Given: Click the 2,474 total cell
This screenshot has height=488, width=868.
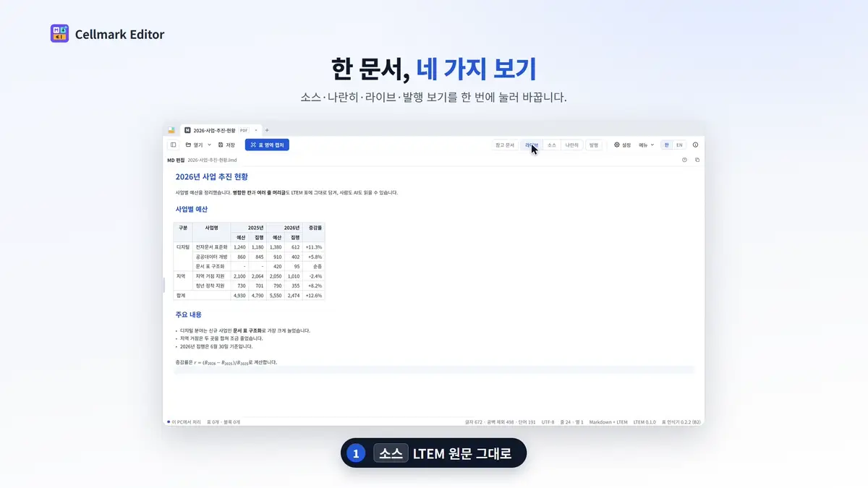Looking at the screenshot, I should [294, 296].
